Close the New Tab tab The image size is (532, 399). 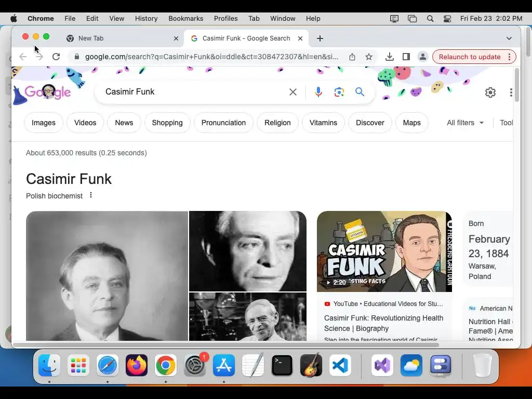pos(176,38)
